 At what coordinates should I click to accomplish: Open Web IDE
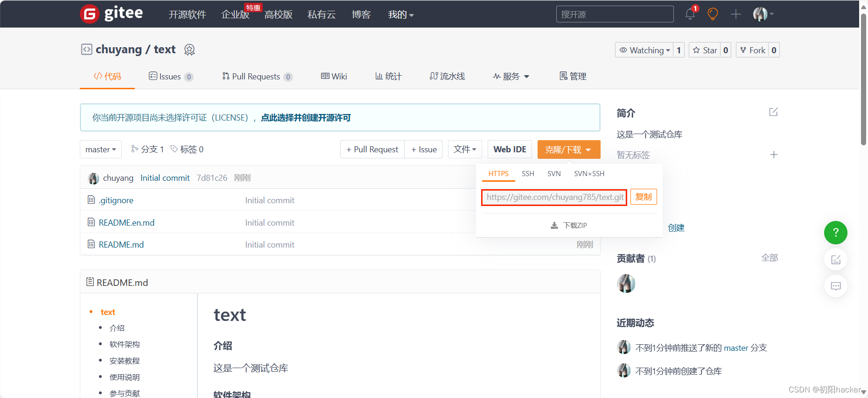click(x=510, y=149)
